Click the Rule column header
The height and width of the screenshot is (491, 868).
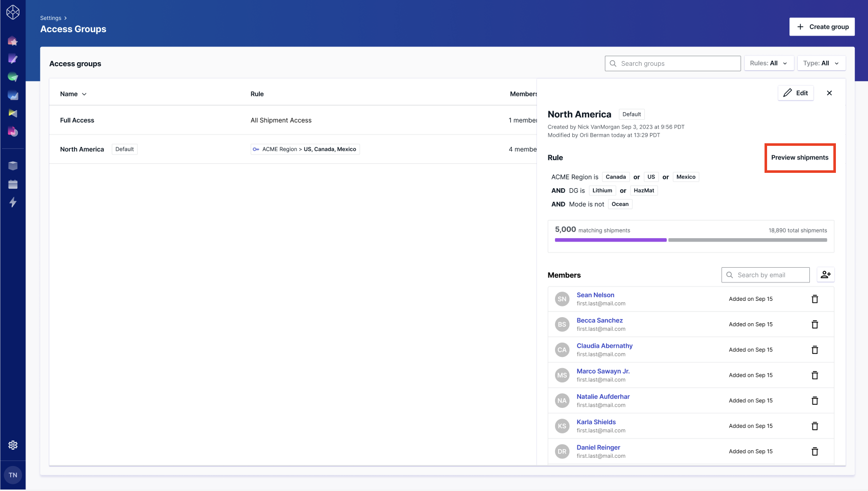point(257,94)
